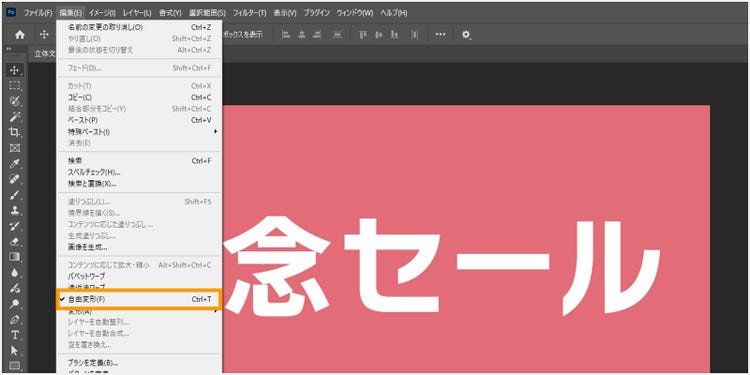Align left edges in the options bar
The height and width of the screenshot is (375, 750).
click(287, 34)
